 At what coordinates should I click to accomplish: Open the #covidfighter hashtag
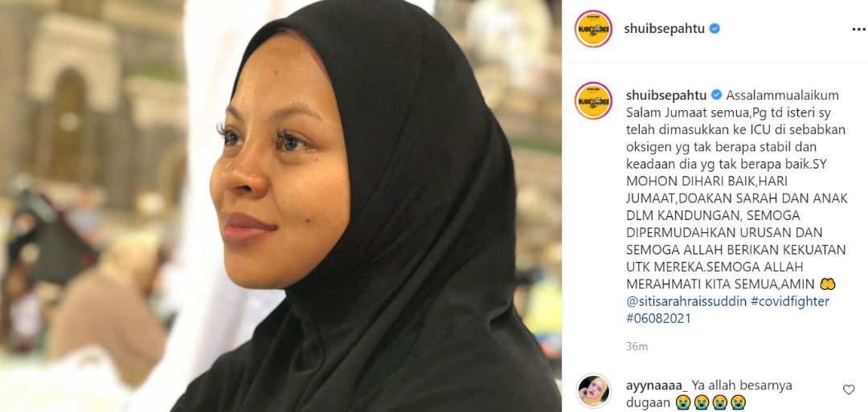point(790,301)
